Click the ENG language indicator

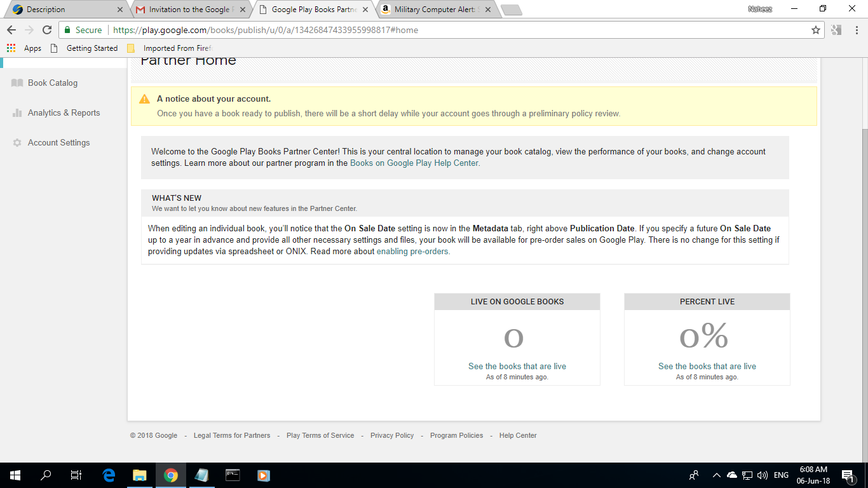coord(782,475)
